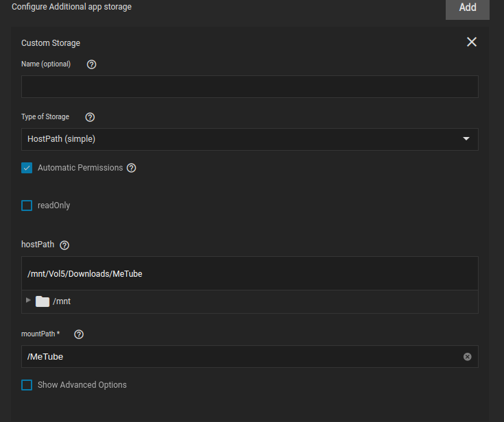Click help icon next to Name (optional)
This screenshot has width=504, height=422.
click(92, 64)
